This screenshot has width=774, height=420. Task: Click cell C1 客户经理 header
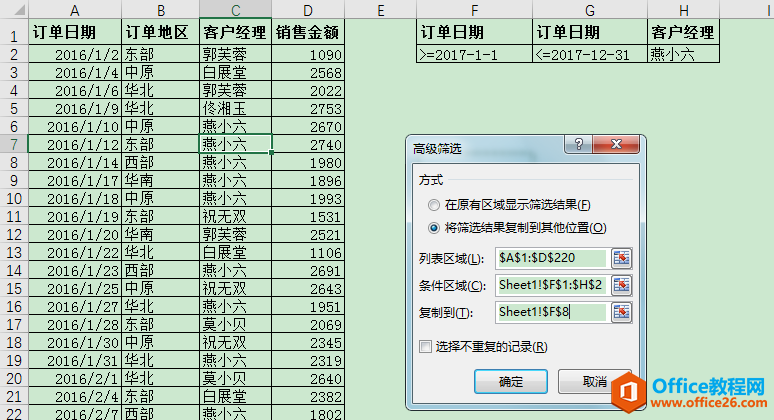point(235,33)
